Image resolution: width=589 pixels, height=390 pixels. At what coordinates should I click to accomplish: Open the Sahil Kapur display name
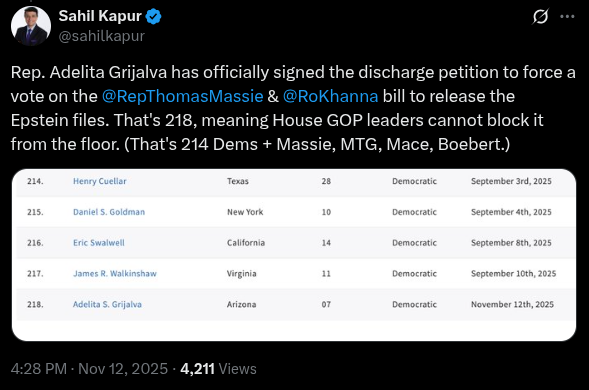[x=100, y=16]
